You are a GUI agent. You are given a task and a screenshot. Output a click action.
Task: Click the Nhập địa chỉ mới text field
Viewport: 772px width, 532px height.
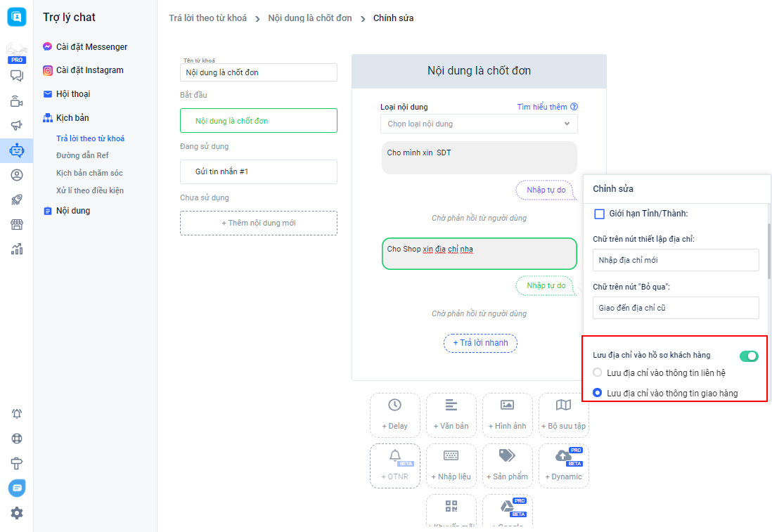(675, 260)
